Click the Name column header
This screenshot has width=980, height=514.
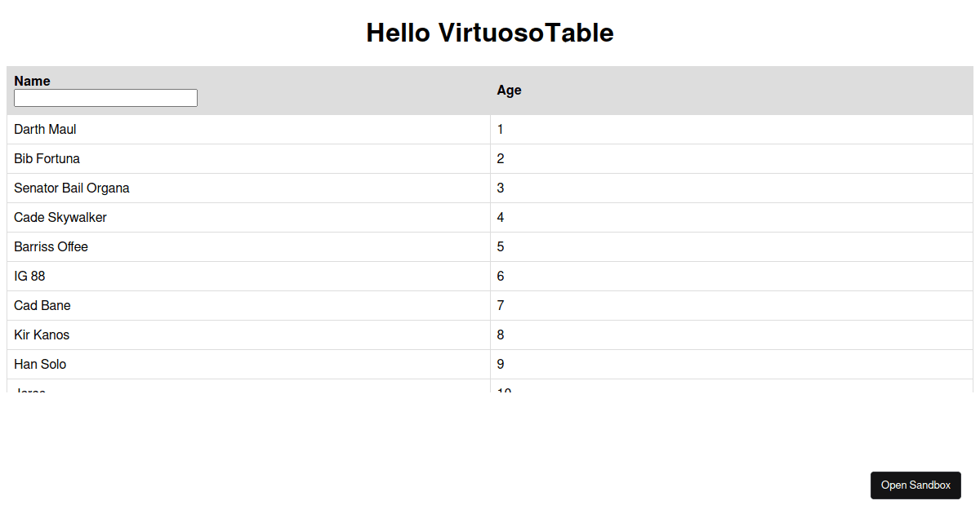click(x=32, y=81)
